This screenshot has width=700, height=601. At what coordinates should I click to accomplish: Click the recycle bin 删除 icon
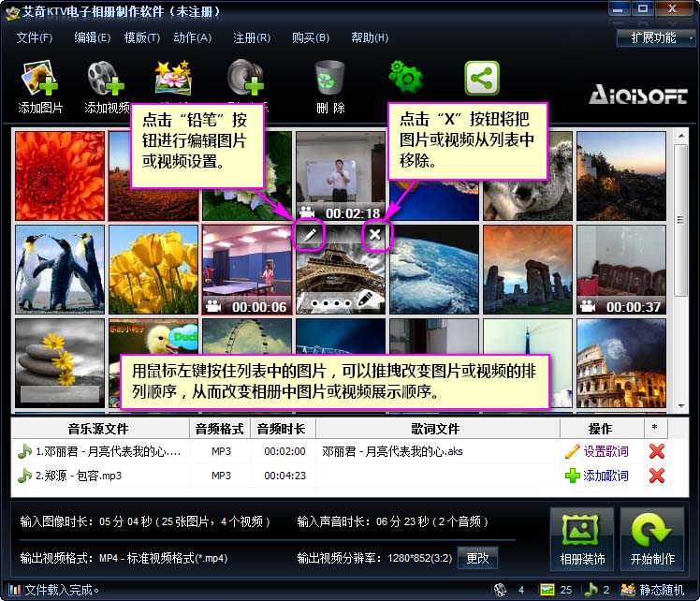coord(330,78)
